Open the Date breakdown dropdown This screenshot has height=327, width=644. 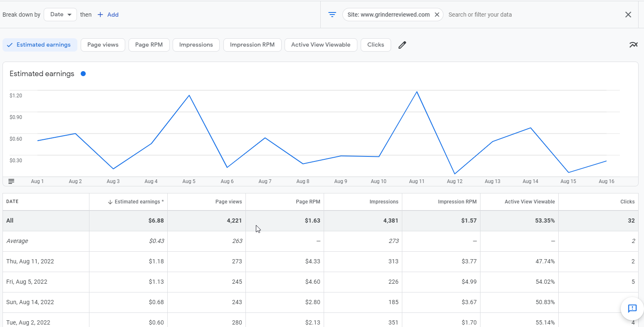click(60, 15)
